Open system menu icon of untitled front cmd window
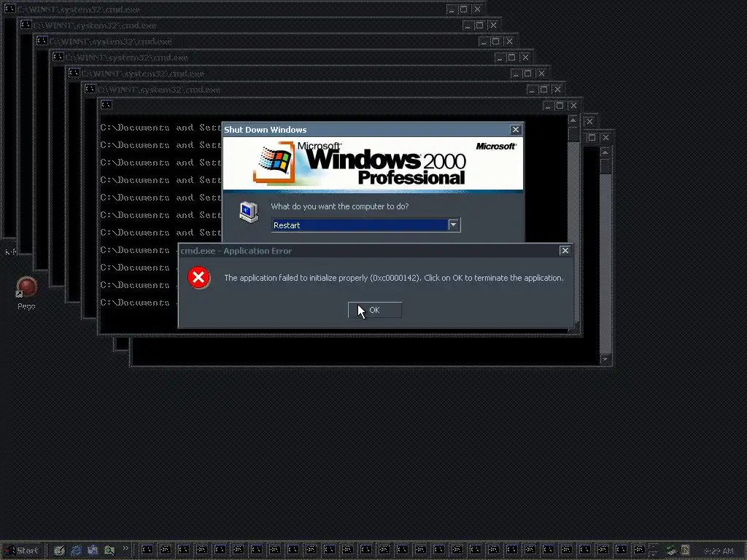 [x=107, y=105]
